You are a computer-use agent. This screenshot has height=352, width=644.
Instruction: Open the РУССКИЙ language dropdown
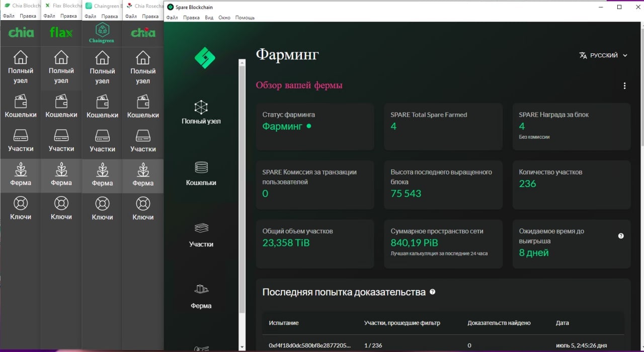[x=604, y=55]
